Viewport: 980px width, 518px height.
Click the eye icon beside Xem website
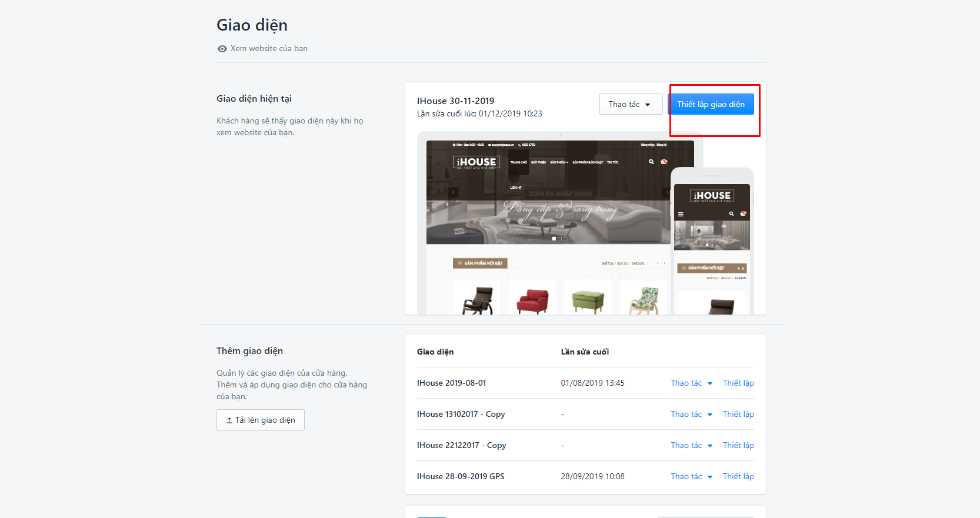[x=222, y=49]
